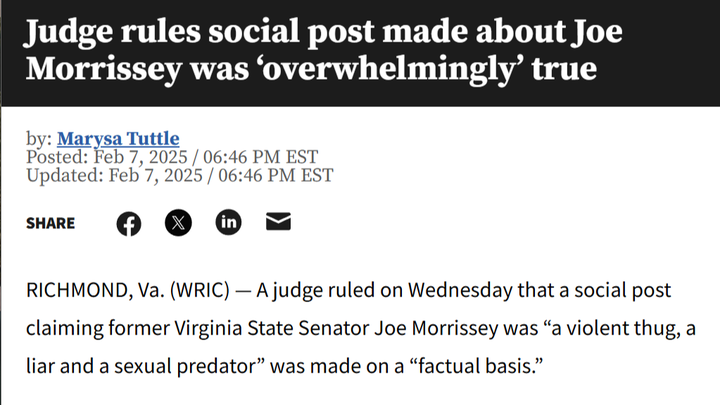Click the "by:" byline prefix
The width and height of the screenshot is (720, 405).
tap(39, 139)
